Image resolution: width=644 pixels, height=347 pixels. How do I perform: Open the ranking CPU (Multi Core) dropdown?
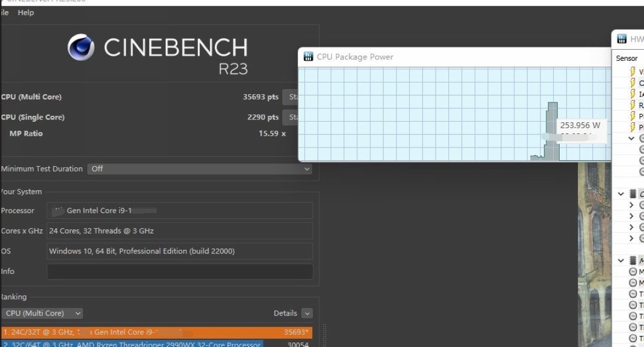(x=42, y=313)
